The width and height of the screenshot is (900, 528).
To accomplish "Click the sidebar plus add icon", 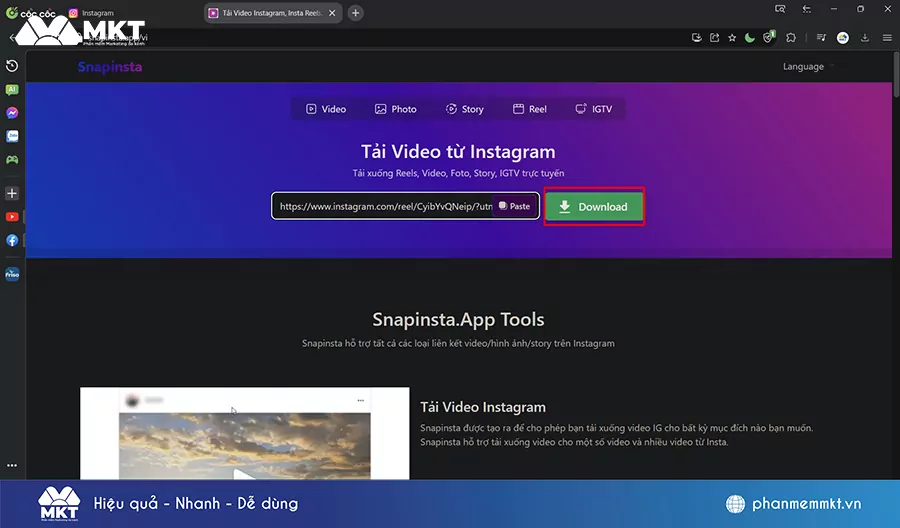I will tap(12, 193).
